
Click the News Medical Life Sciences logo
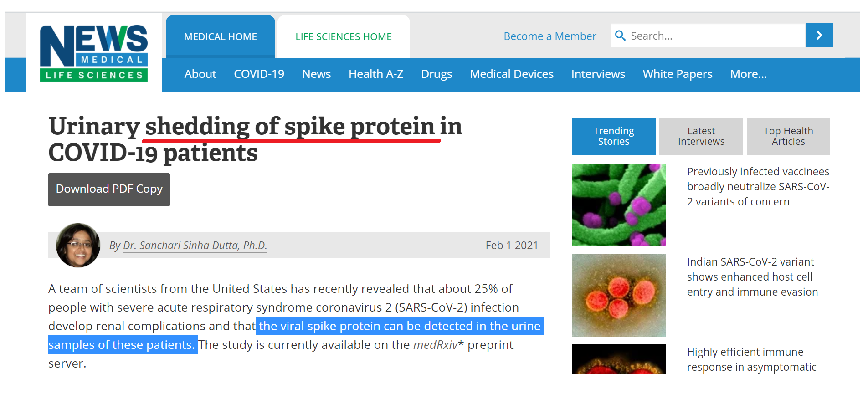pyautogui.click(x=94, y=53)
